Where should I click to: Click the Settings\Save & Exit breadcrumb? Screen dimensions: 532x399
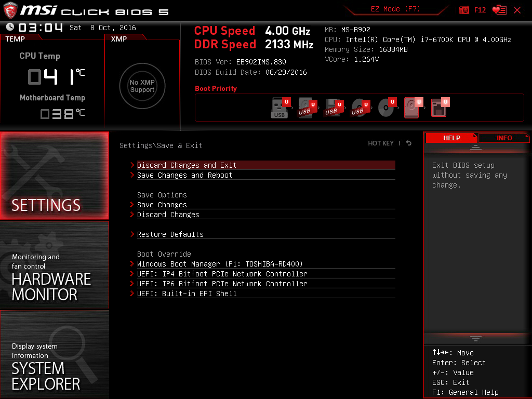tap(161, 145)
